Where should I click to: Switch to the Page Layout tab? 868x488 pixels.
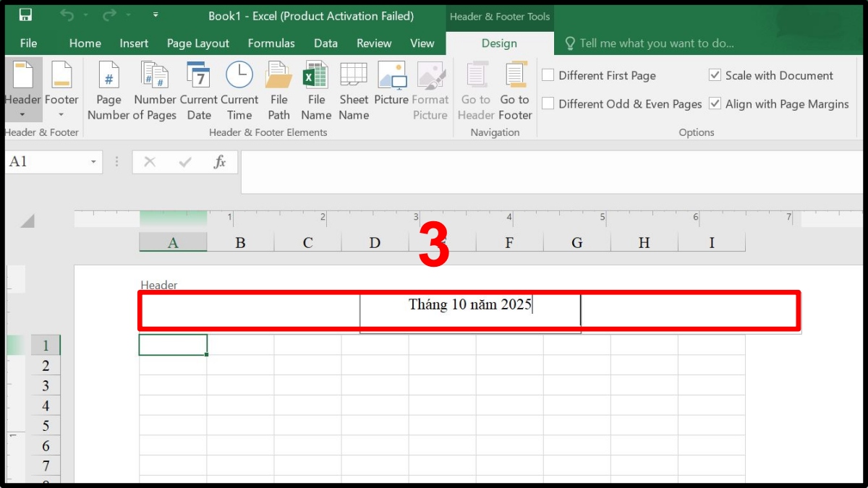[197, 43]
